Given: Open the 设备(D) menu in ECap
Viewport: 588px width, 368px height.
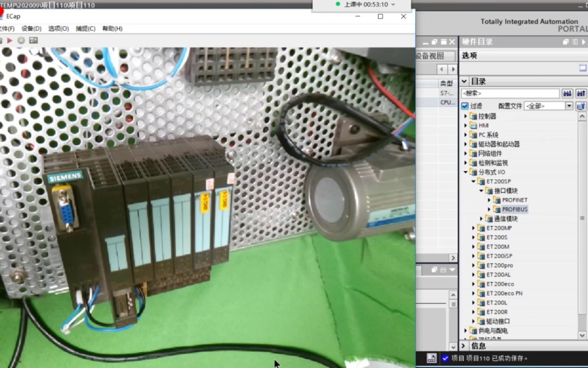Looking at the screenshot, I should tap(31, 29).
